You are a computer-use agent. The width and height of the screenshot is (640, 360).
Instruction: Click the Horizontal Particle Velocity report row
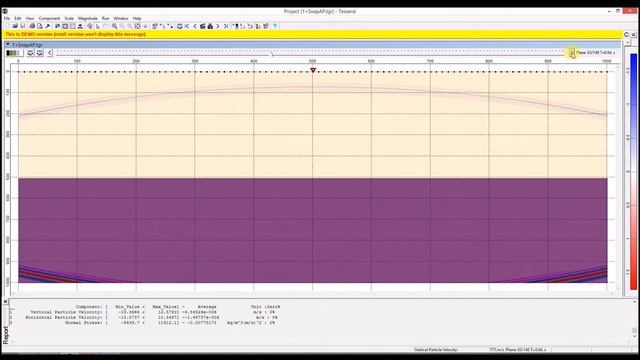pos(151,317)
